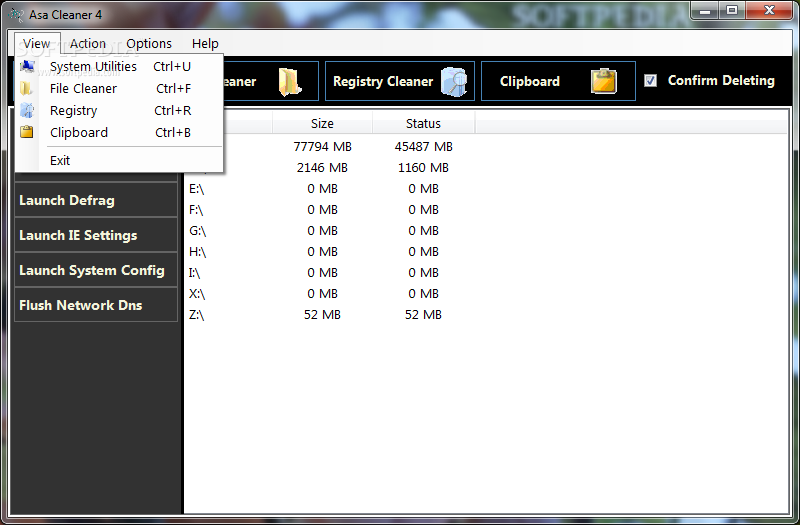Click the Registry Cleaner toolbar button label
This screenshot has height=525, width=800.
tap(383, 82)
